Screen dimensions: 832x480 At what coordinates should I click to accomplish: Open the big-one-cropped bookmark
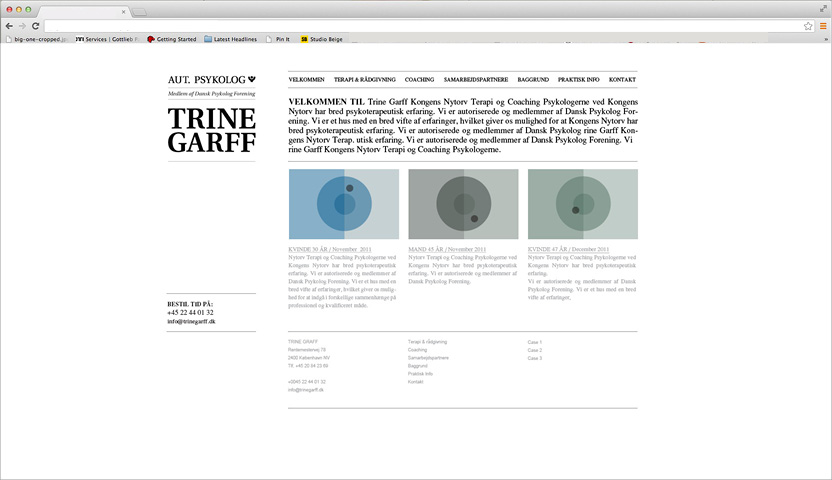click(37, 39)
